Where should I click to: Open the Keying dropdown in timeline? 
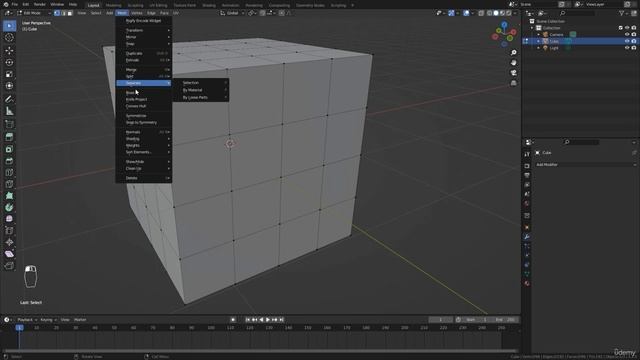(48, 320)
